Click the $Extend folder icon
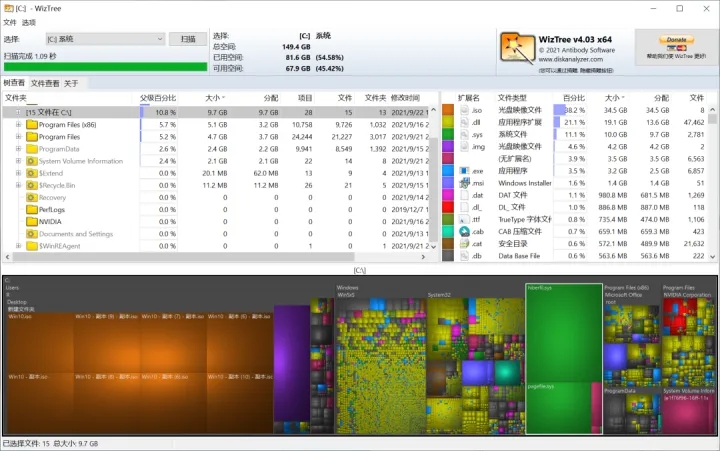 tap(32, 173)
